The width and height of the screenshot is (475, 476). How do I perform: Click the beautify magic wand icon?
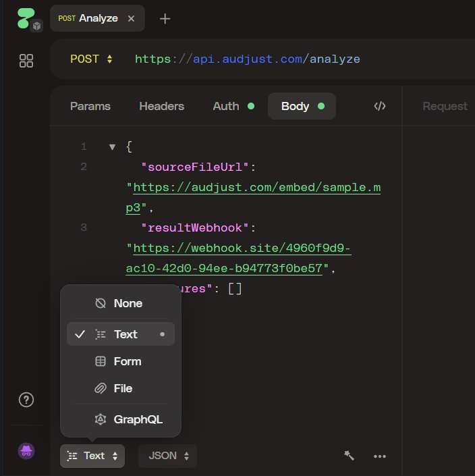coord(349,456)
